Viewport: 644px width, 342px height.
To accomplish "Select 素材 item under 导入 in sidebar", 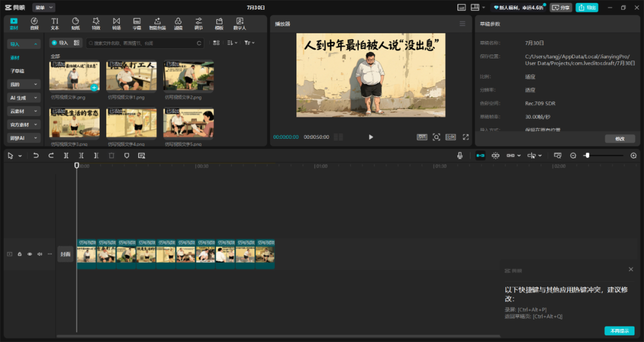I will 15,58.
